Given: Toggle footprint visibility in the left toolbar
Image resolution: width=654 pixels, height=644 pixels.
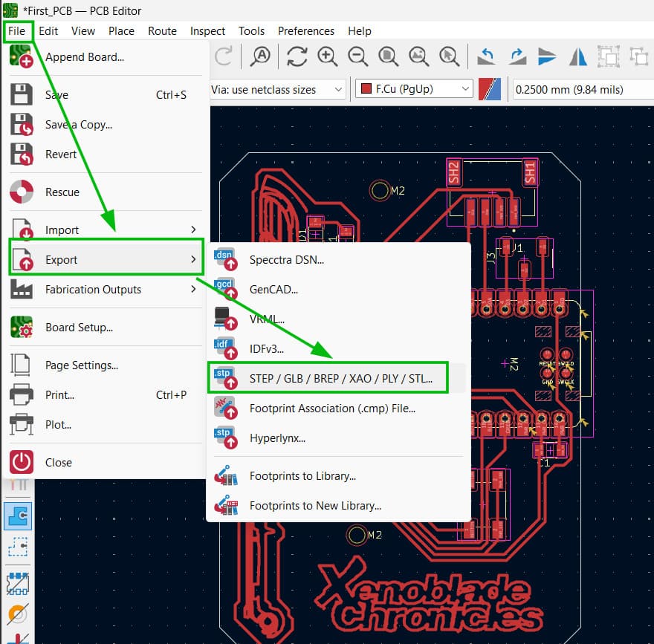Looking at the screenshot, I should click(x=18, y=584).
